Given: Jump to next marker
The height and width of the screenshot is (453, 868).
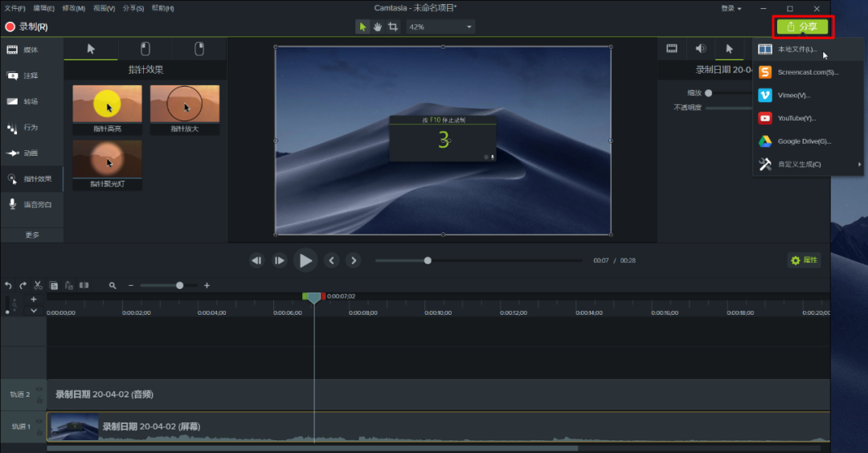Looking at the screenshot, I should 354,260.
